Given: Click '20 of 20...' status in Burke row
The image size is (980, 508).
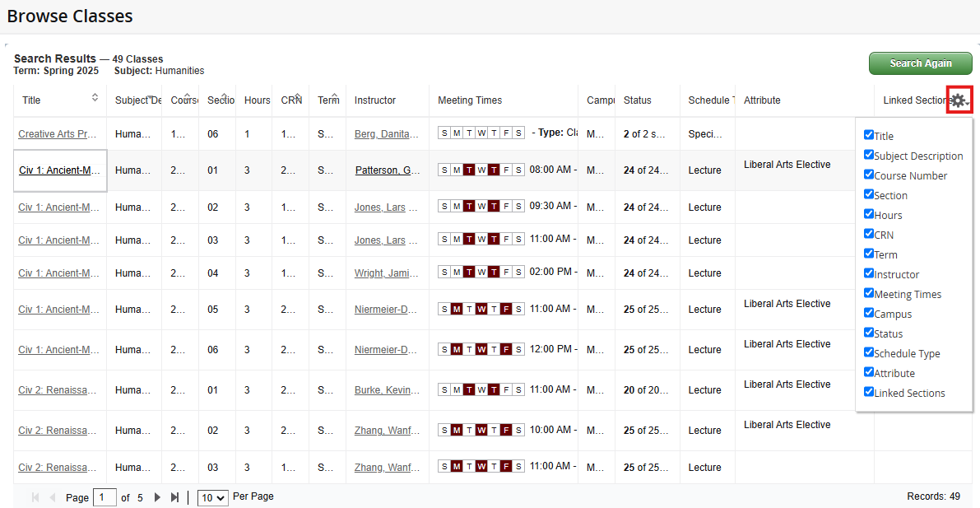Looking at the screenshot, I should pyautogui.click(x=646, y=390).
